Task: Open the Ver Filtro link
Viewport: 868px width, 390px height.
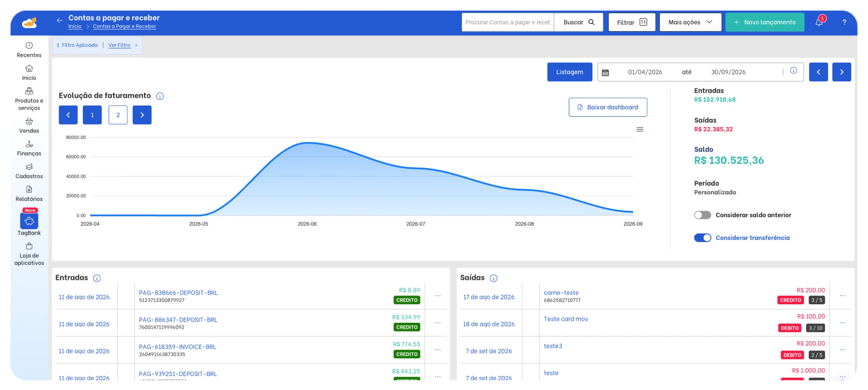Action: point(120,45)
